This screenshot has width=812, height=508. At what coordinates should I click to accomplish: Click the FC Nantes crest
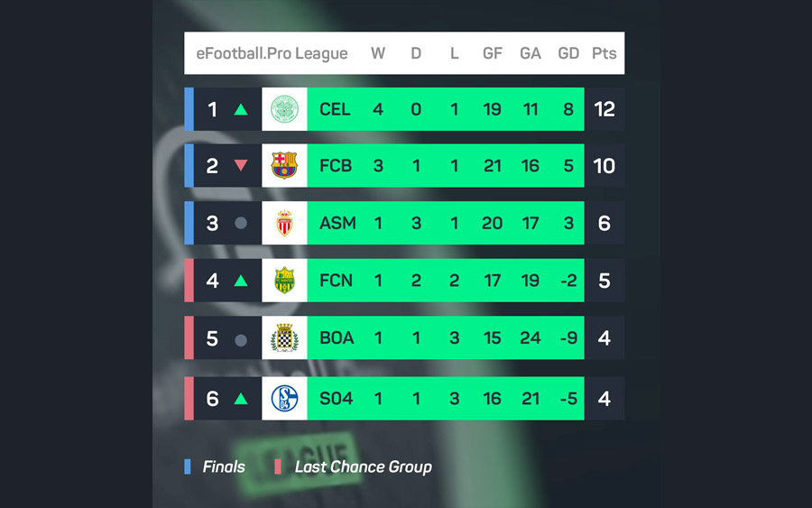click(x=284, y=280)
